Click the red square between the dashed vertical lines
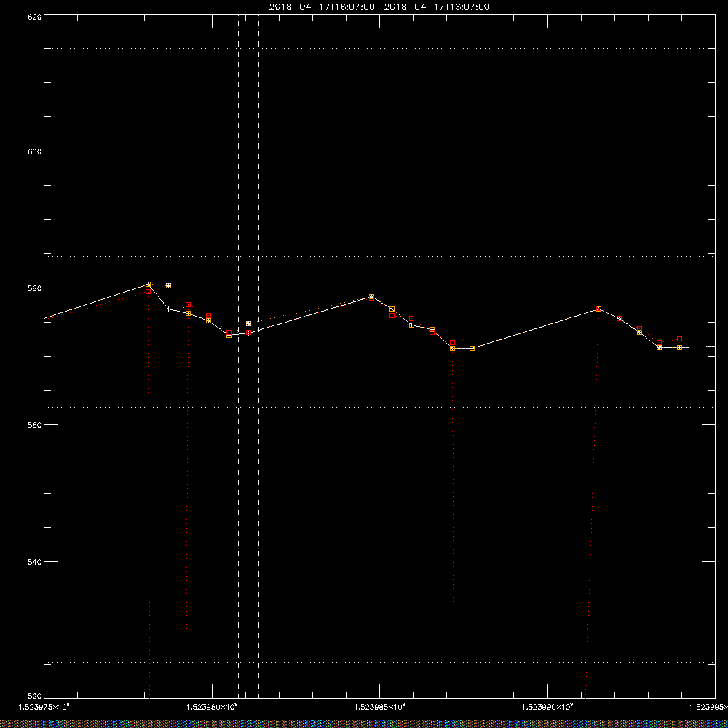The width and height of the screenshot is (728, 728). 248,333
